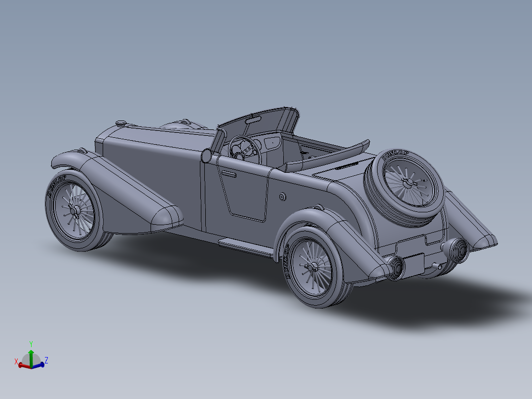Pick the door handle on the driver door

229,174
